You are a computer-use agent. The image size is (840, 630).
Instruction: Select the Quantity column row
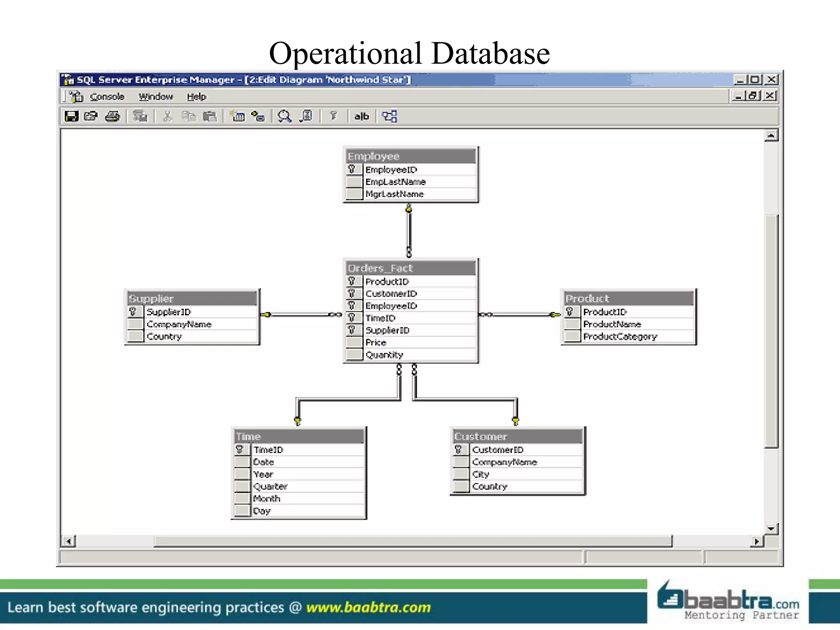pyautogui.click(x=411, y=355)
